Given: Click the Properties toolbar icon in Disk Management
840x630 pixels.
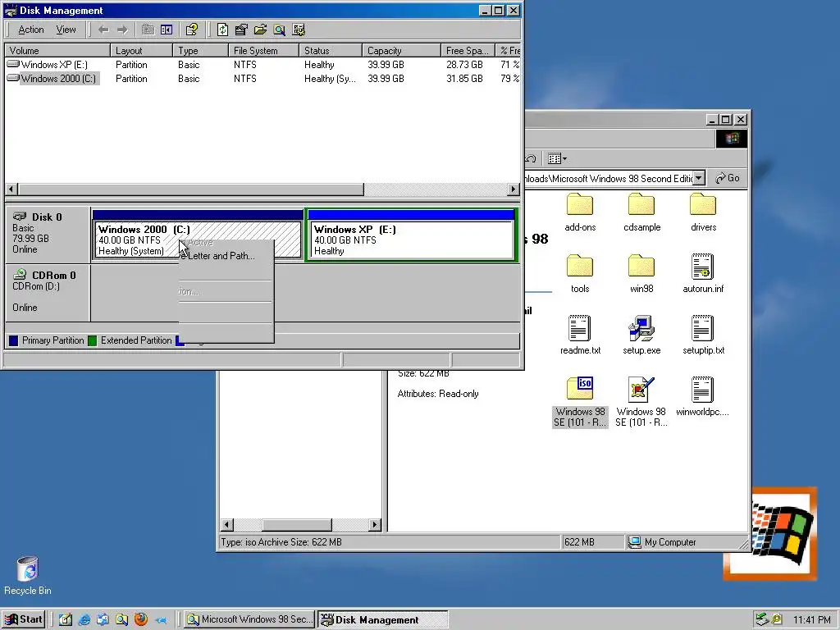Looking at the screenshot, I should [241, 30].
